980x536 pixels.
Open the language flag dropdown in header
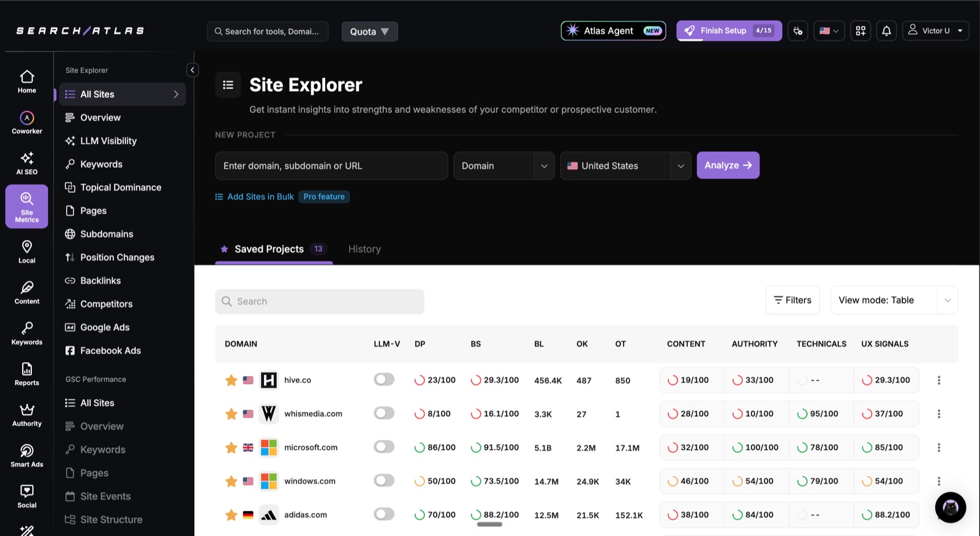[829, 31]
